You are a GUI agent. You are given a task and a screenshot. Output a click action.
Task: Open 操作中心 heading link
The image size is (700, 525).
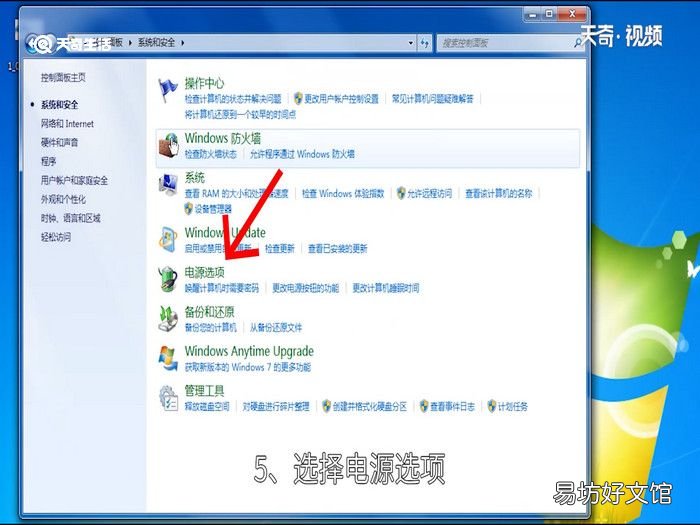204,83
